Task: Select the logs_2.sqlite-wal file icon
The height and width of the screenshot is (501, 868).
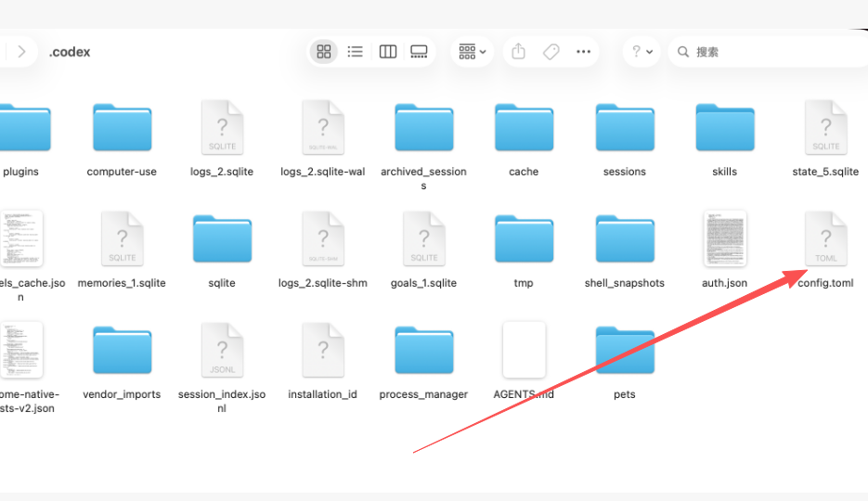Action: pos(323,128)
